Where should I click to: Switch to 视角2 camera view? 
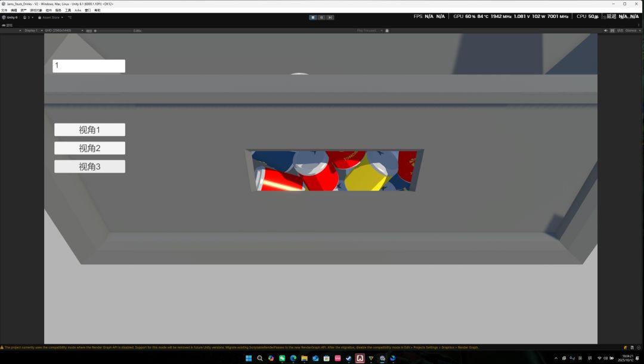tap(89, 149)
